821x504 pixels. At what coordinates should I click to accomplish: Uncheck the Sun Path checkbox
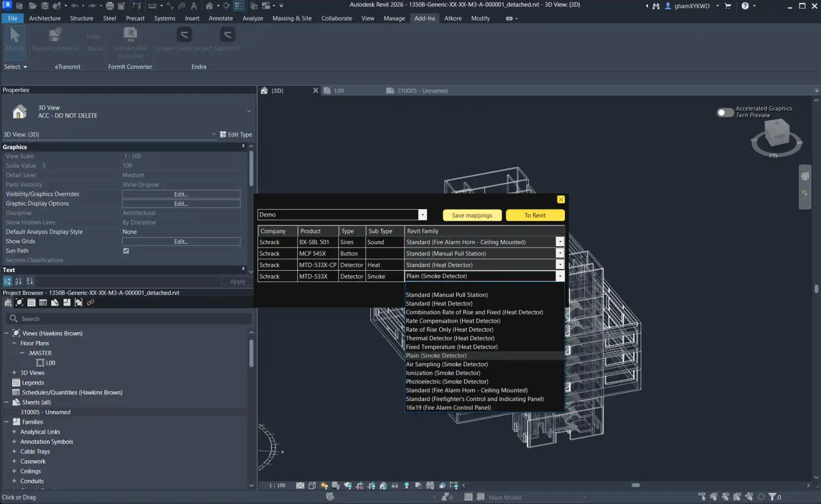126,251
